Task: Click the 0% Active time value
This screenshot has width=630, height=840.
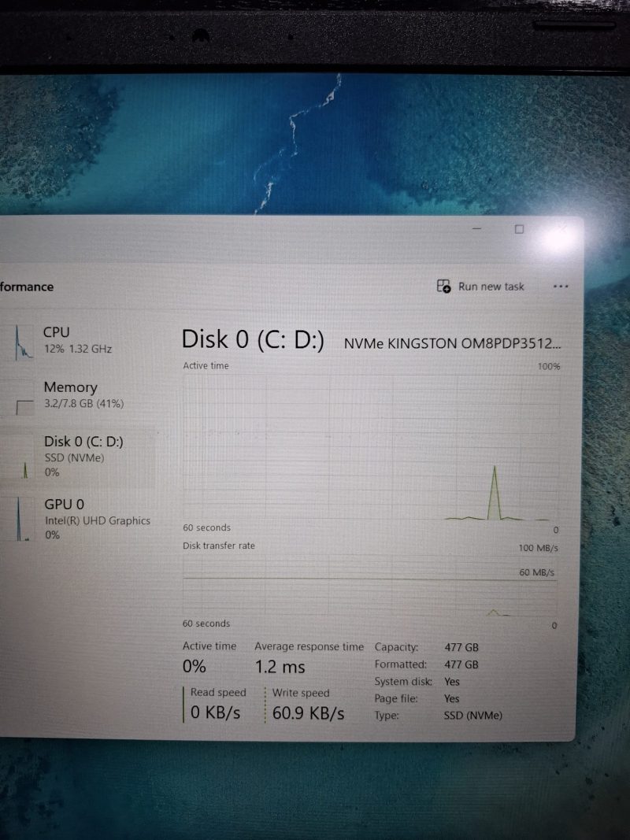Action: [x=194, y=667]
